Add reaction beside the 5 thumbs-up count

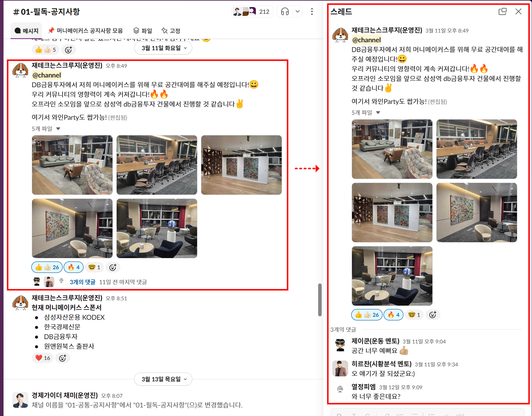(68, 50)
